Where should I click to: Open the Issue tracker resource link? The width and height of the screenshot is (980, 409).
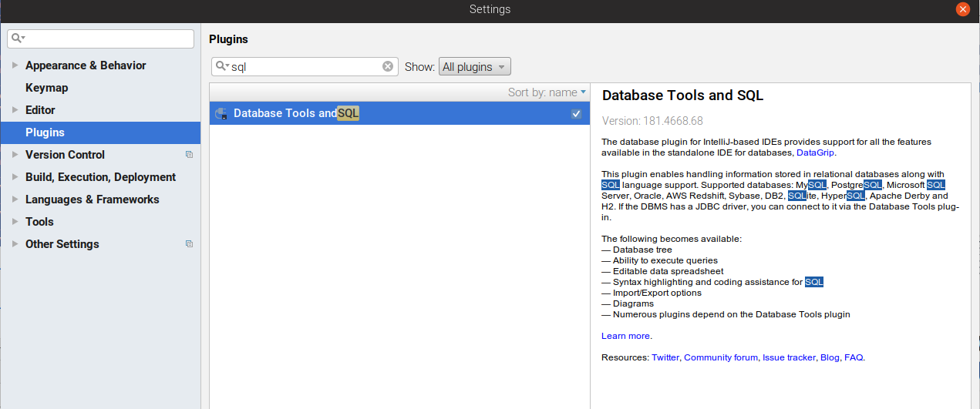coord(789,357)
